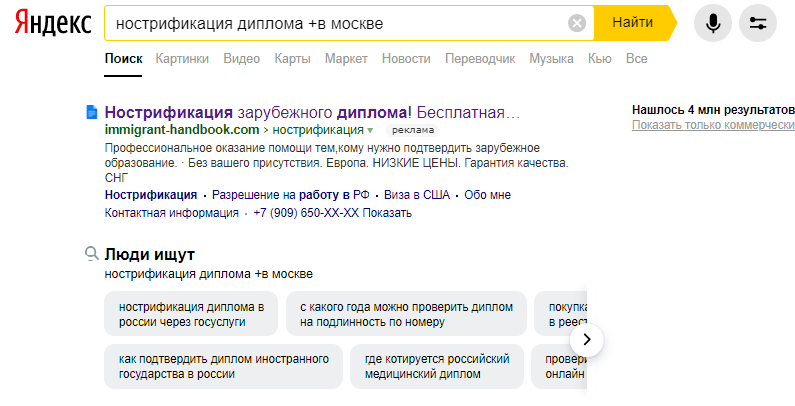
Task: Click the Найти search button
Action: point(635,23)
